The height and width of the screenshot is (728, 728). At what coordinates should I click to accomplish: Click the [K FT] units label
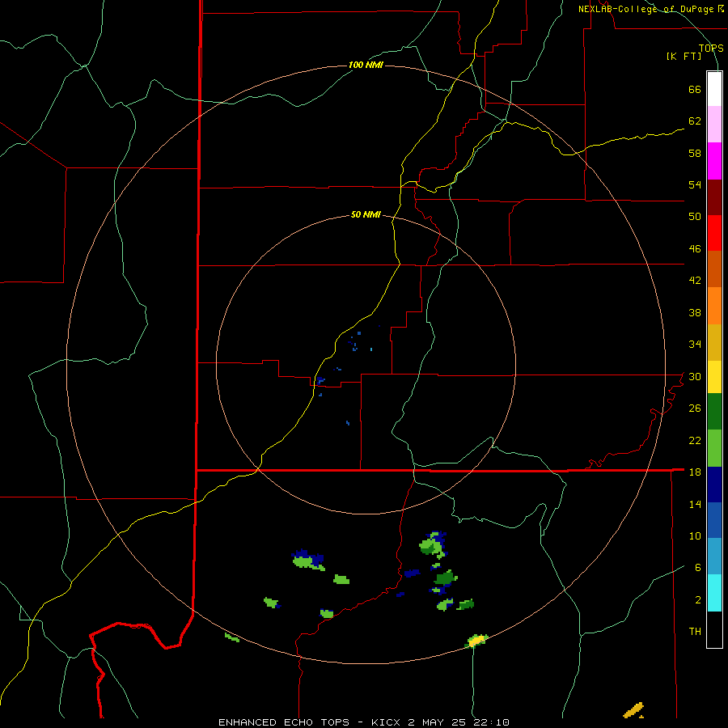click(684, 56)
